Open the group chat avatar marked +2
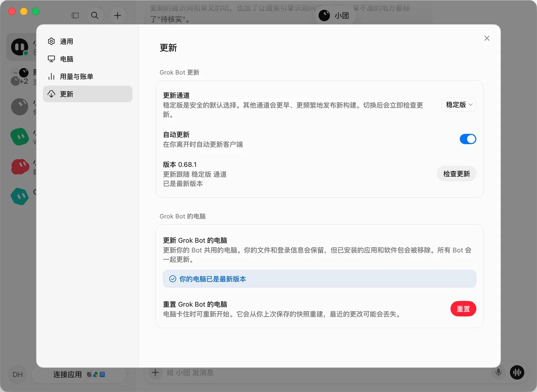The height and width of the screenshot is (392, 537). (x=20, y=77)
